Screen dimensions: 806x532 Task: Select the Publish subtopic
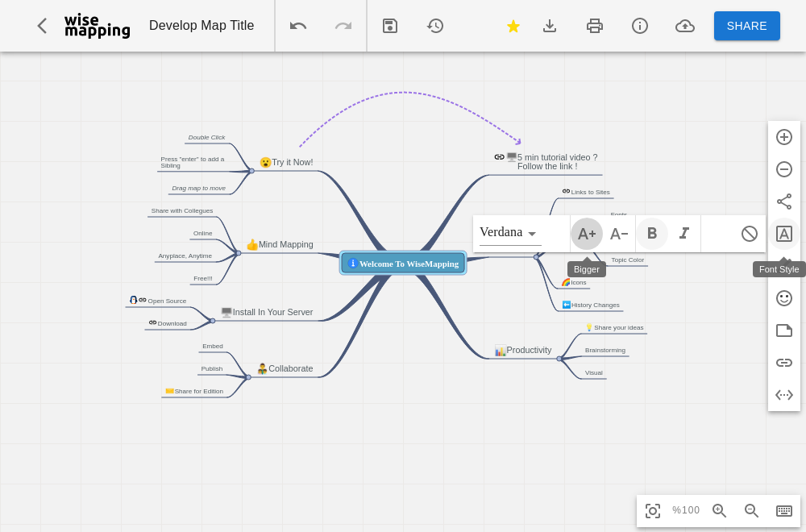[212, 369]
